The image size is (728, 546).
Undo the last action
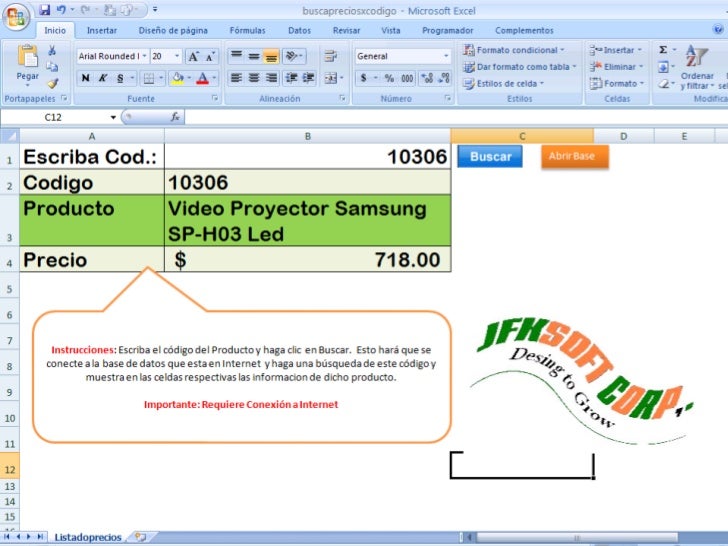pyautogui.click(x=61, y=10)
